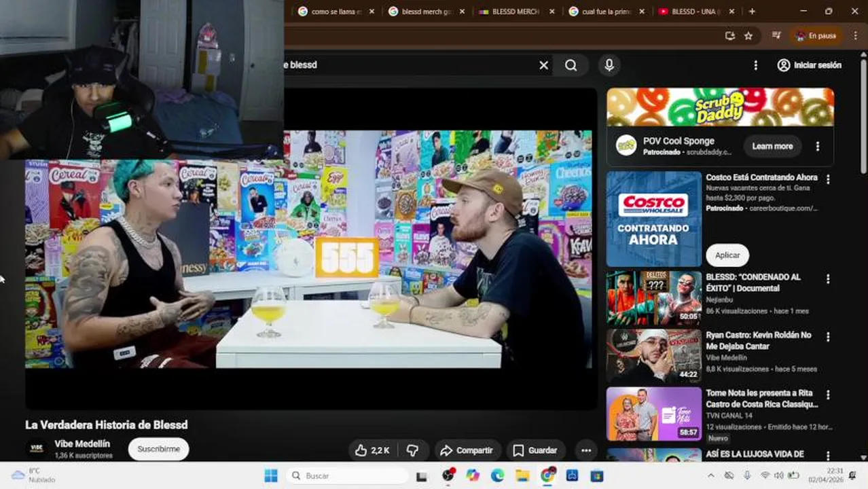Open options for Costco Está Contratando ad
This screenshot has height=489, width=868.
tap(828, 179)
